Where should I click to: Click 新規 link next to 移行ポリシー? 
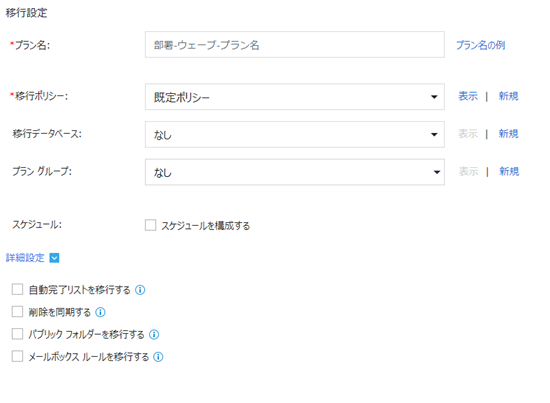pos(508,96)
